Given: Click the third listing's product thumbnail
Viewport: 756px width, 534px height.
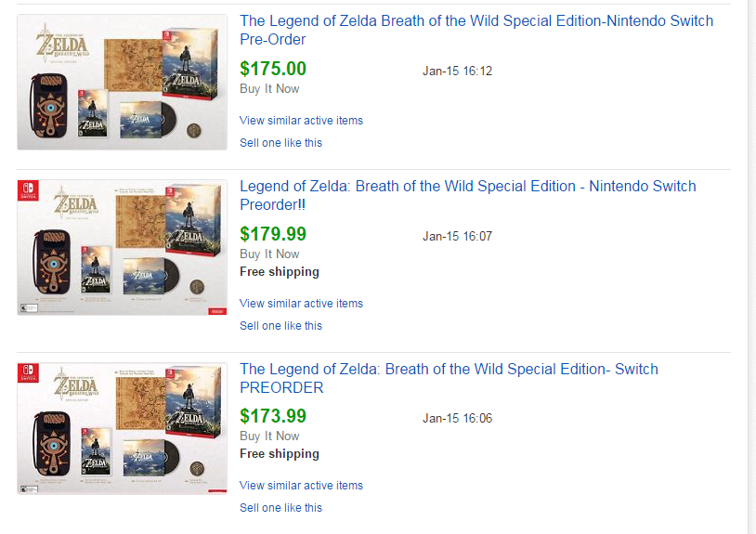Looking at the screenshot, I should (x=122, y=428).
